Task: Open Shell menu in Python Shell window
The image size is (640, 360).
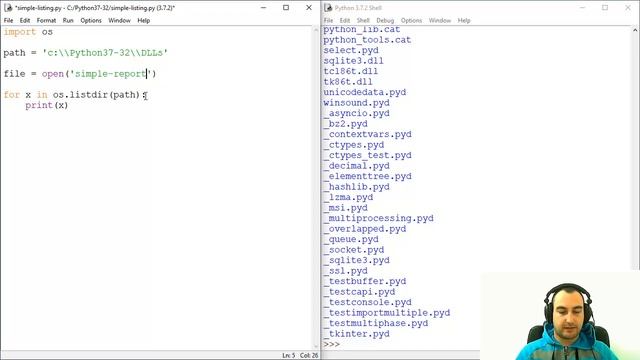Action: coord(363,20)
